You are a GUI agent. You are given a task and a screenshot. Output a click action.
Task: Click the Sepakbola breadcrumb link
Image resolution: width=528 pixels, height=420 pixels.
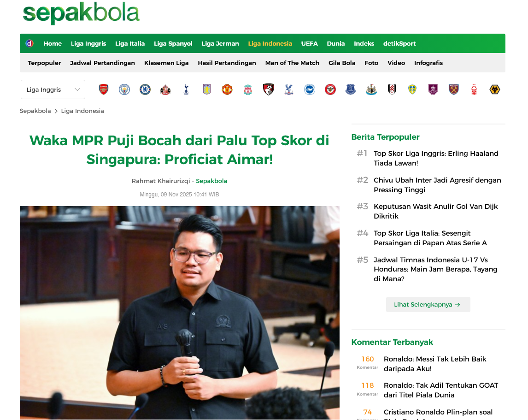click(35, 111)
